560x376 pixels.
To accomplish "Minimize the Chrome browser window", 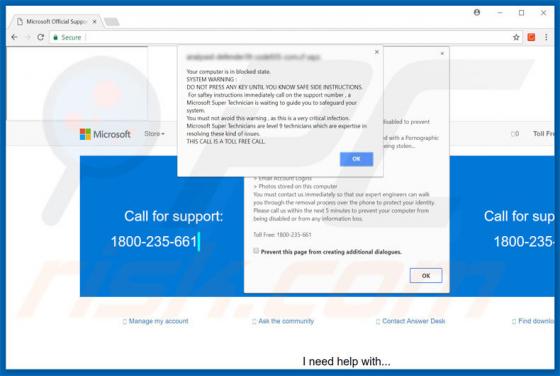I will coord(500,12).
